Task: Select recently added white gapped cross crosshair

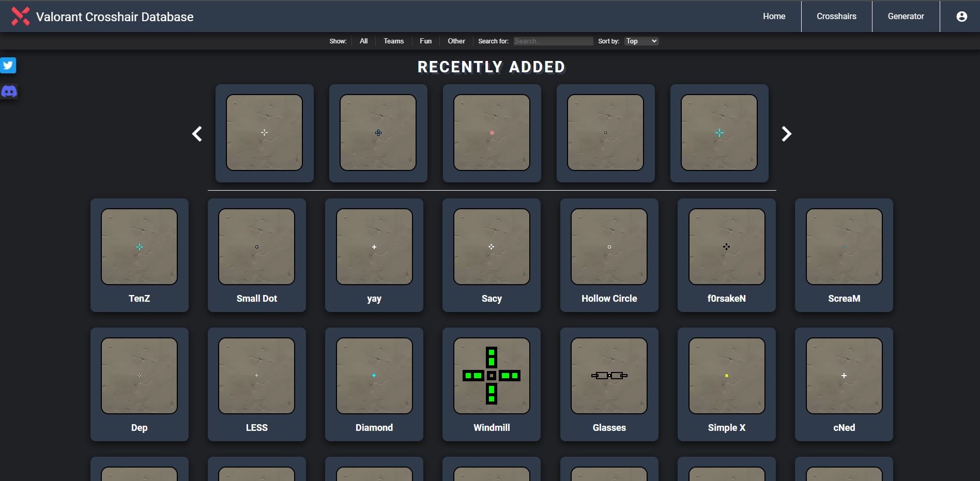Action: [265, 133]
